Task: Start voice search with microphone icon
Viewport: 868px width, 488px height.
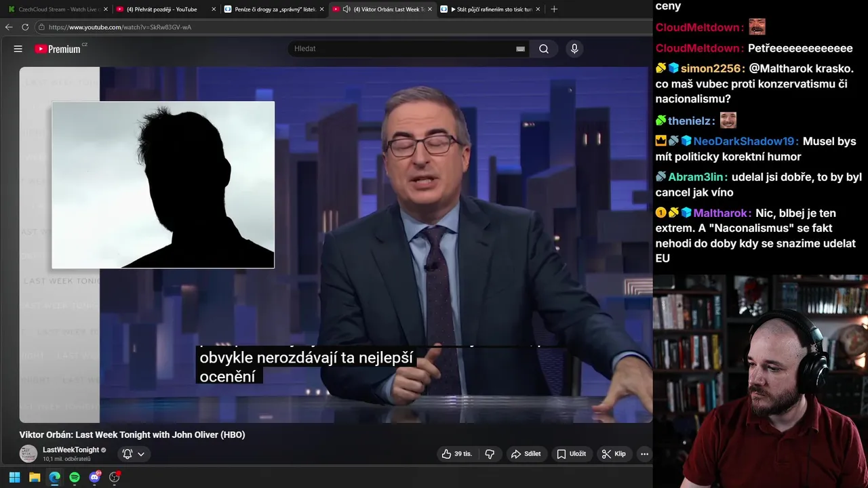Action: (x=574, y=49)
